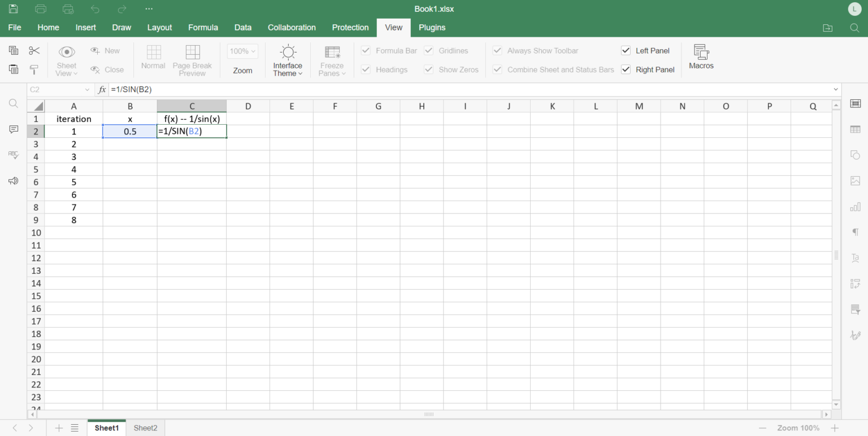The width and height of the screenshot is (868, 436).
Task: Toggle the Gridlines checkbox
Action: coord(428,51)
